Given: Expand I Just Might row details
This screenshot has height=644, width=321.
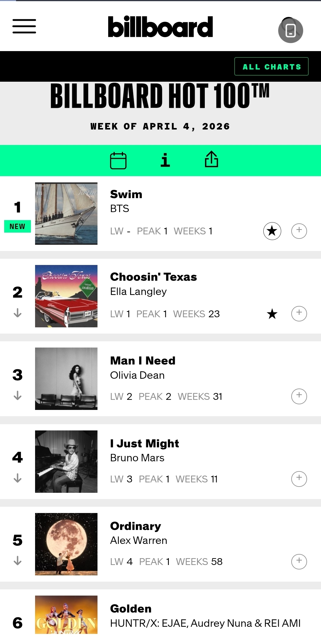Looking at the screenshot, I should click(x=299, y=479).
